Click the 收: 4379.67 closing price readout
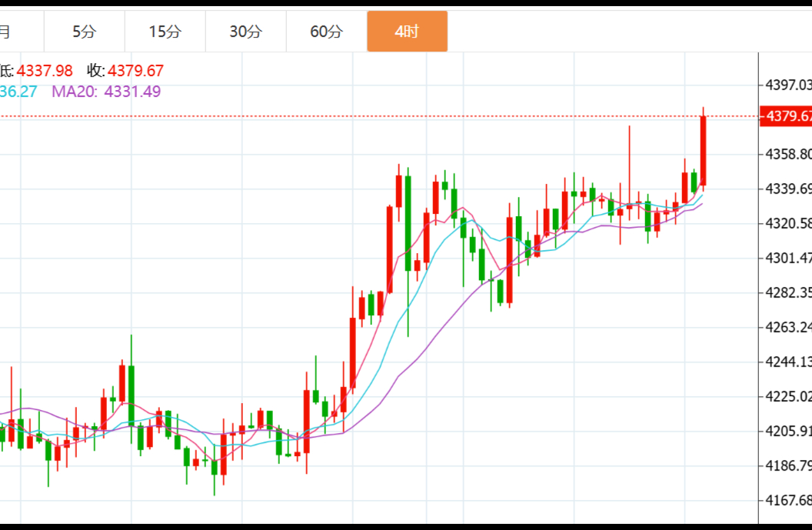The height and width of the screenshot is (530, 812). tap(125, 71)
